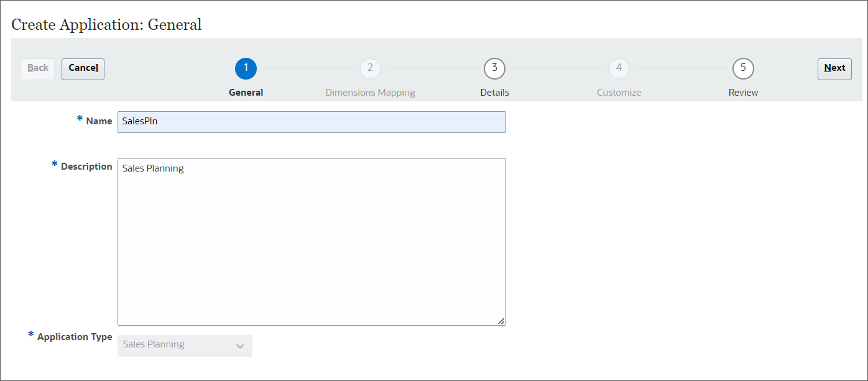Open the Application Type dropdown

[185, 345]
